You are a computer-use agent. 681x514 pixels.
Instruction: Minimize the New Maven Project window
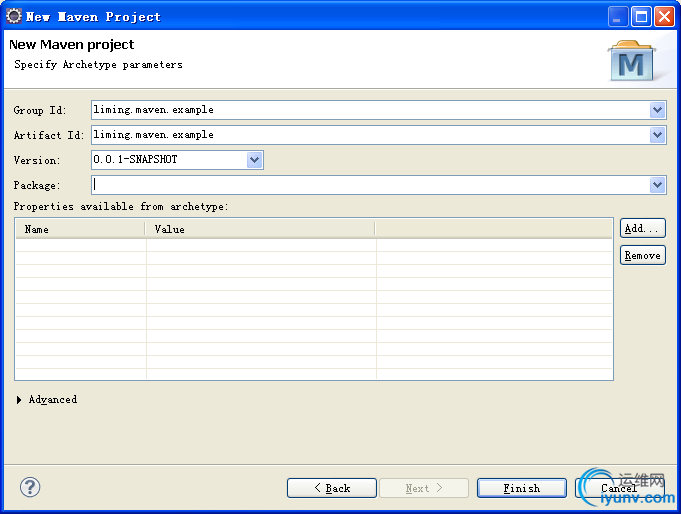(618, 17)
